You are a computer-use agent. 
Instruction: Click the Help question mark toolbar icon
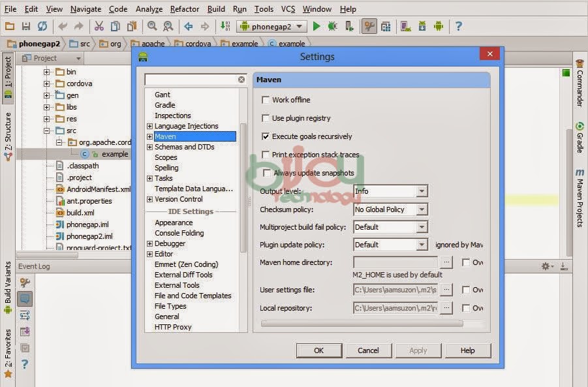pyautogui.click(x=458, y=26)
